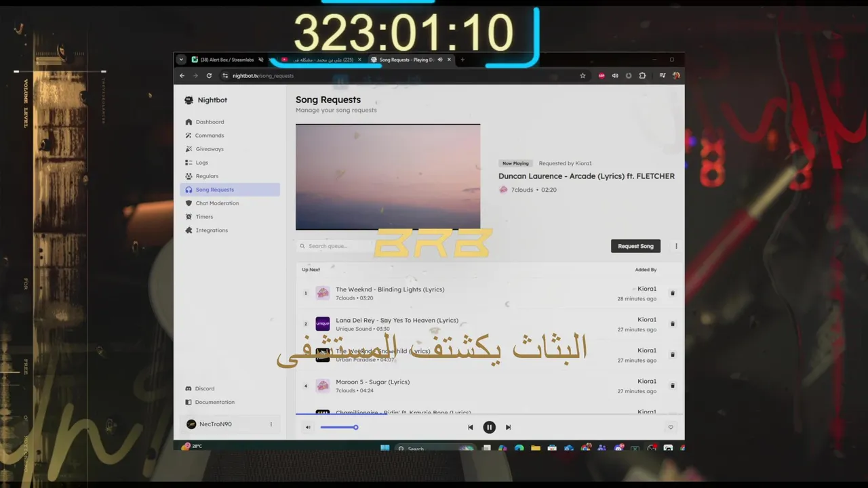Open the browser media control icon
The image size is (868, 488).
click(663, 76)
